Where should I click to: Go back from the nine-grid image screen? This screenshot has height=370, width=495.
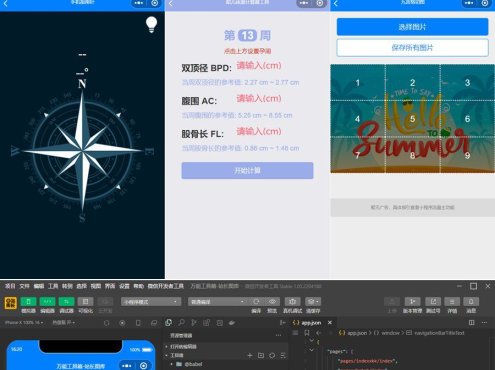tap(336, 4)
